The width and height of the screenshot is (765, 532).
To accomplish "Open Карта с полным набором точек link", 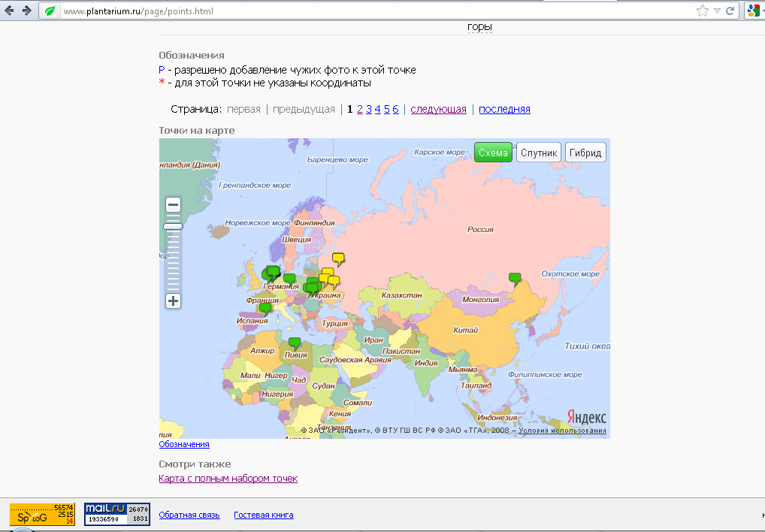I will coord(228,478).
